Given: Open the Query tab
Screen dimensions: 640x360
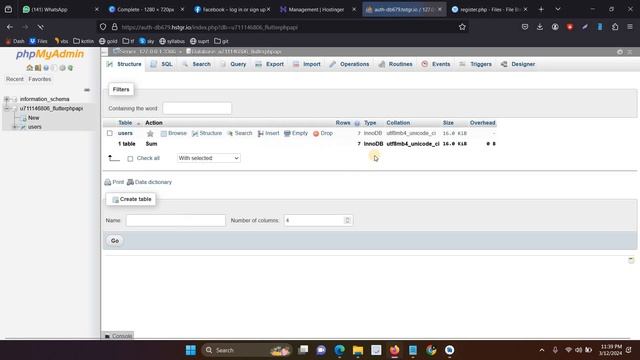Looking at the screenshot, I should [233, 64].
